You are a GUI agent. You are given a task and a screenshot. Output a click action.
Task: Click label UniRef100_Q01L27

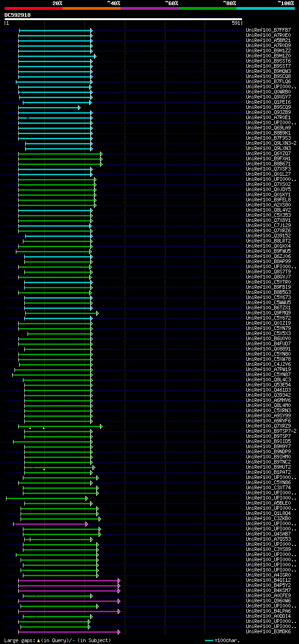point(268,174)
